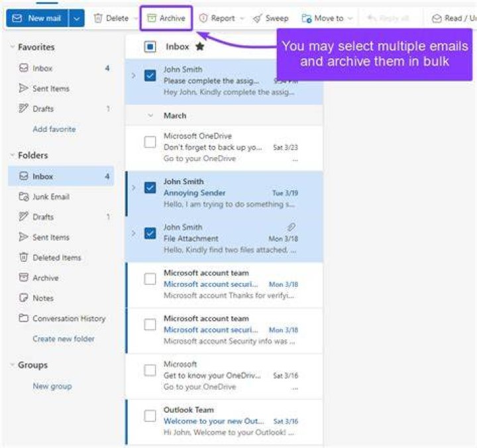Click the New mail button
This screenshot has width=477, height=448.
37,19
